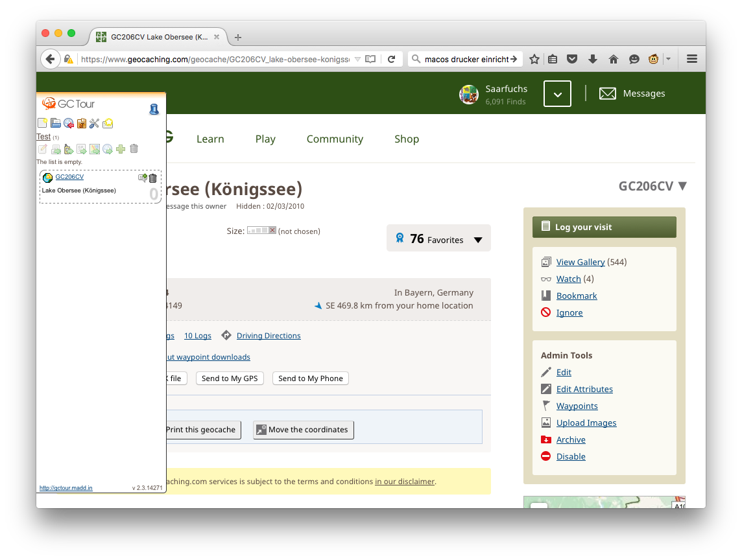
Task: Open Driving Directions link
Action: pos(269,336)
